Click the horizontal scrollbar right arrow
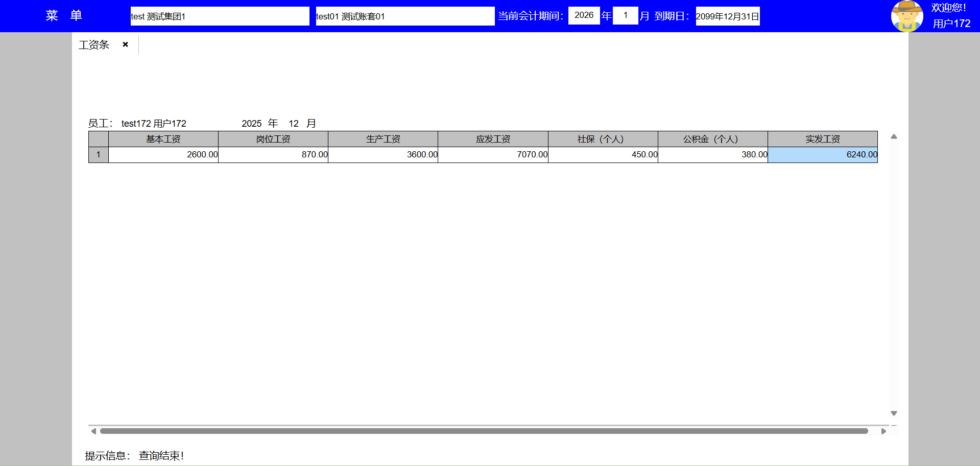Viewport: 980px width, 466px height. click(883, 431)
